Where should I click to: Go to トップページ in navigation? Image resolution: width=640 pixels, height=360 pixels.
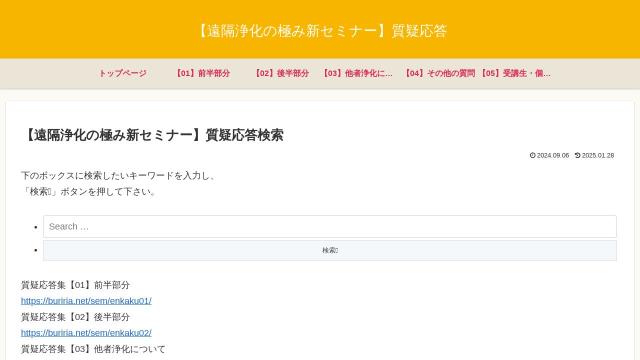pyautogui.click(x=123, y=73)
